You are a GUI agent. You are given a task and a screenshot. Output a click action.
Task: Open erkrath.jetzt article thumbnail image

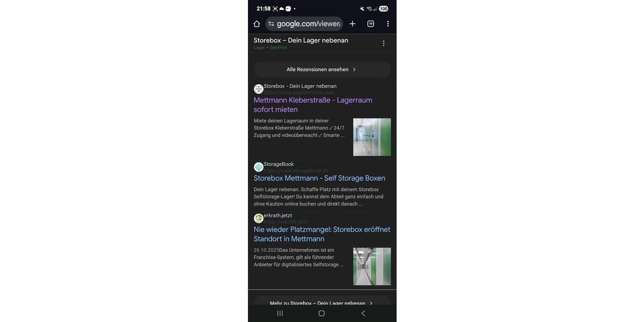pos(372,266)
